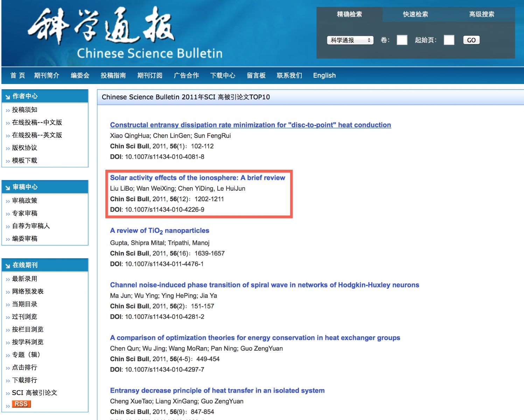
Task: Click the 起始页 start page input field
Action: pyautogui.click(x=449, y=40)
